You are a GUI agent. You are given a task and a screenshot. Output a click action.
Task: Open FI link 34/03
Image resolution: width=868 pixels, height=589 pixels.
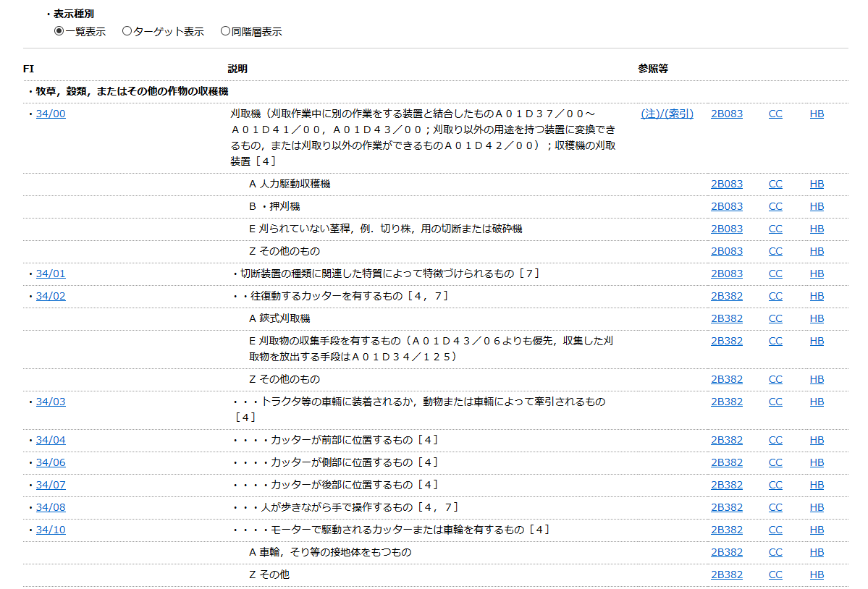click(51, 402)
